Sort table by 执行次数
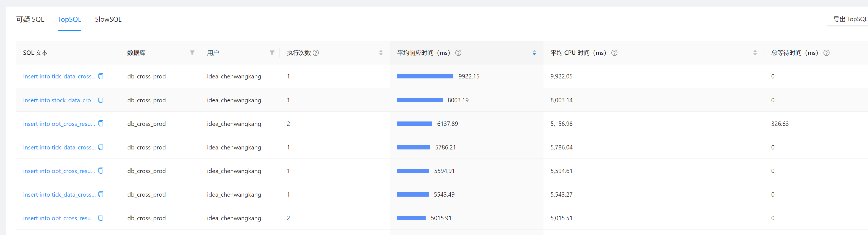This screenshot has height=235, width=868. [381, 53]
